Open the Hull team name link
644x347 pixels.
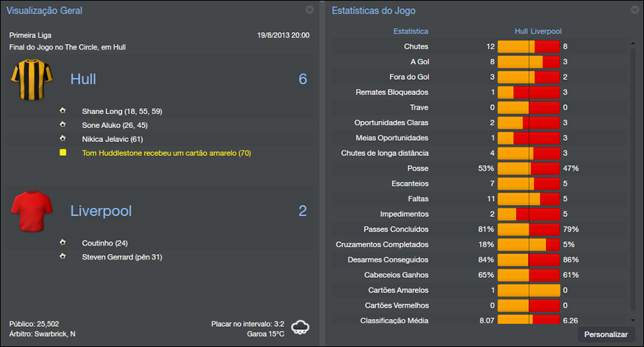click(x=83, y=79)
